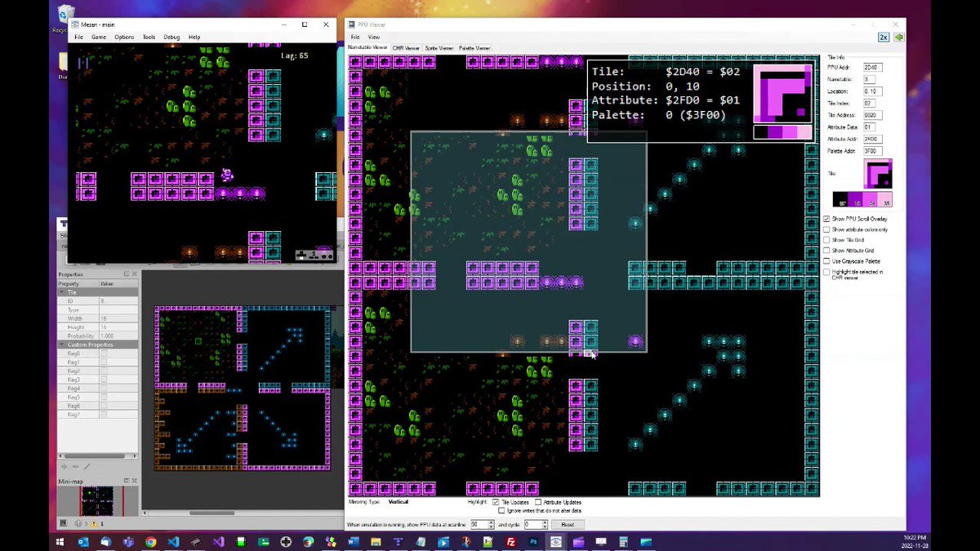
Task: Click the Reset button in PPU Viewer
Action: click(x=568, y=524)
